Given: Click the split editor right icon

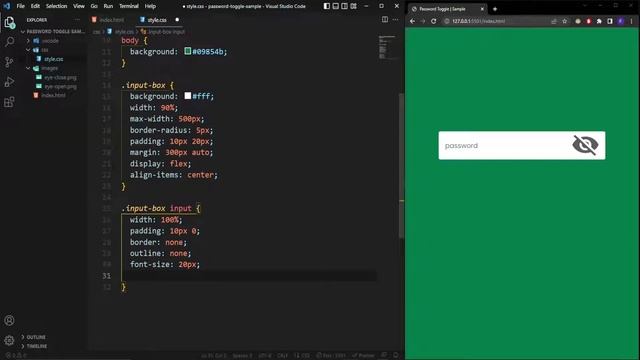Looking at the screenshot, I should tap(385, 19).
